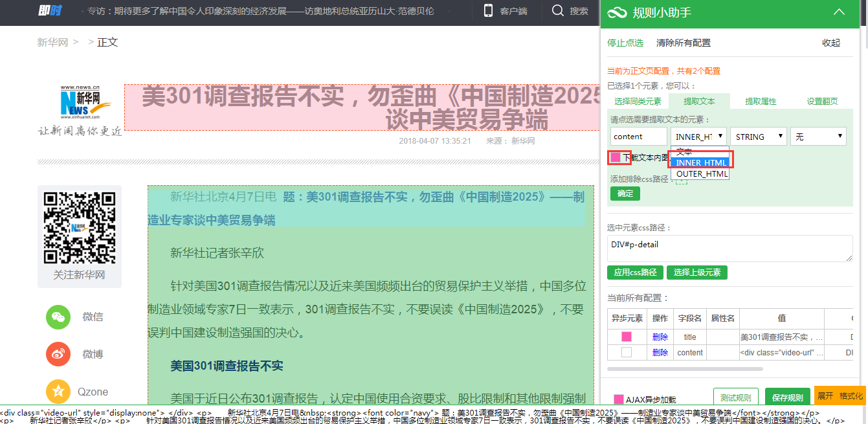Click the subheading 美国301调查报告不实

[227, 366]
